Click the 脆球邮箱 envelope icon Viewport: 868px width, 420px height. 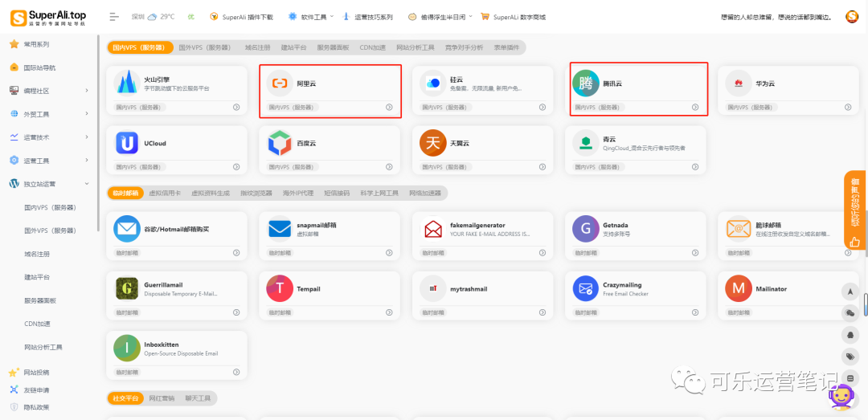(739, 229)
